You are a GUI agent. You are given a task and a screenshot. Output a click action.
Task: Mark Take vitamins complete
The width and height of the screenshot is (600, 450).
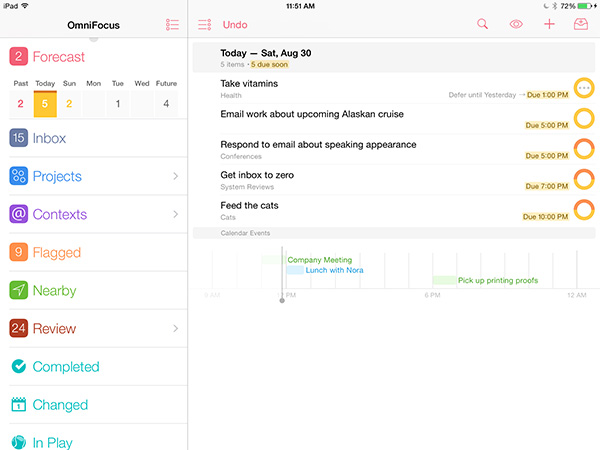584,88
